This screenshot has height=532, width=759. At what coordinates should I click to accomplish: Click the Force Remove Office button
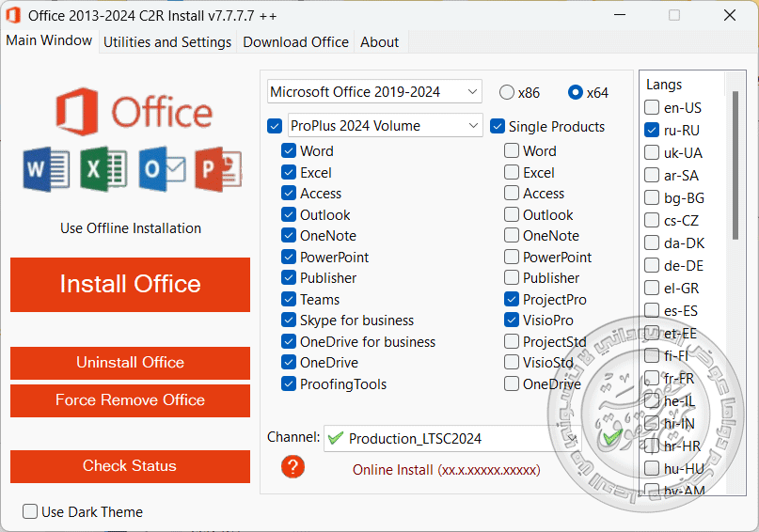(130, 400)
